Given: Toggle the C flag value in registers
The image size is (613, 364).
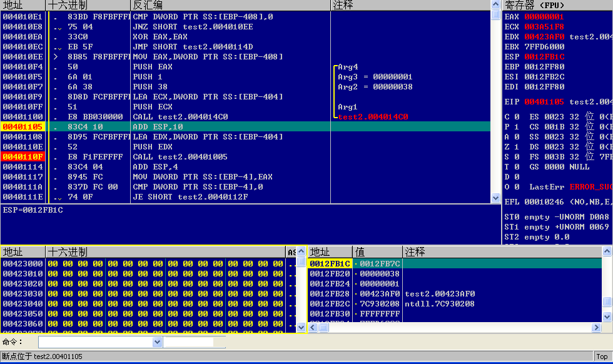Looking at the screenshot, I should [x=516, y=117].
